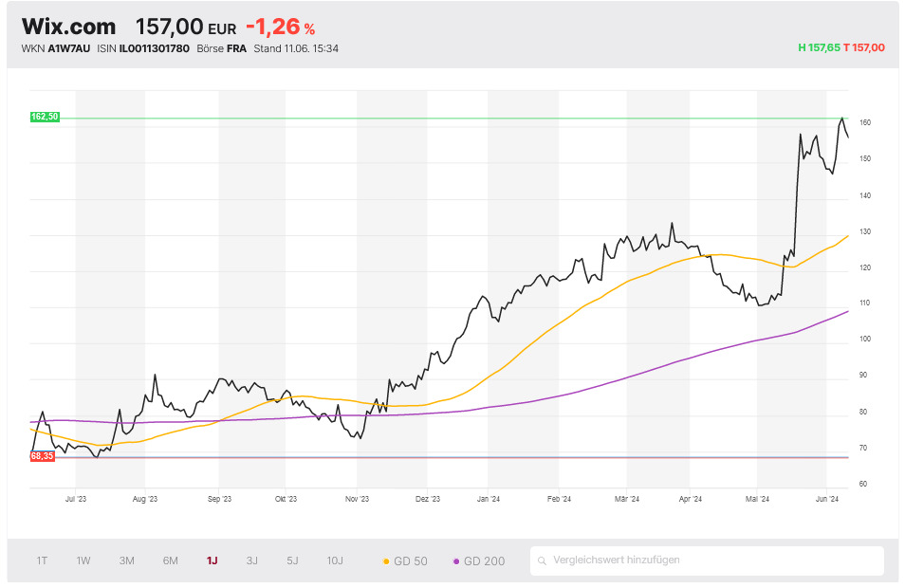Screen dimensions: 905x588
Task: Click the Sep '23 axis label
Action: (x=219, y=499)
